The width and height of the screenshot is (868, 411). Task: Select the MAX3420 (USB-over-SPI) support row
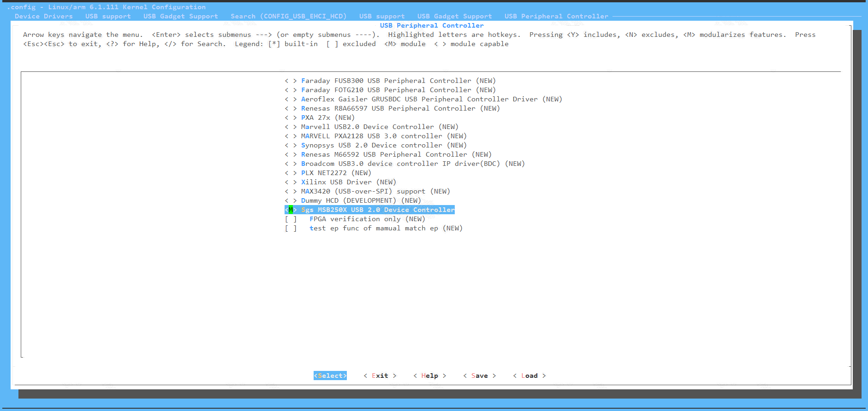(x=367, y=192)
